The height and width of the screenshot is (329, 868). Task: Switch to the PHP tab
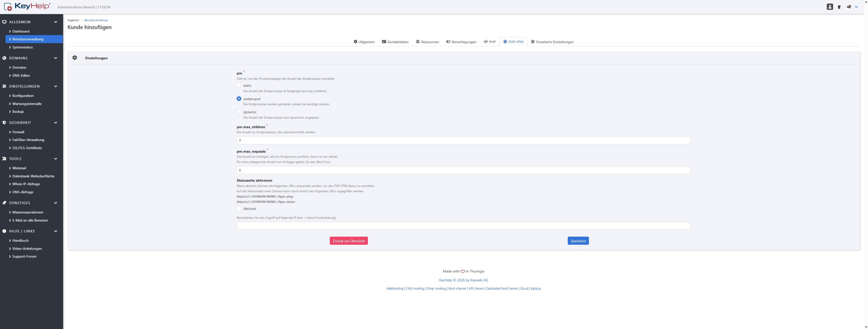pyautogui.click(x=490, y=42)
